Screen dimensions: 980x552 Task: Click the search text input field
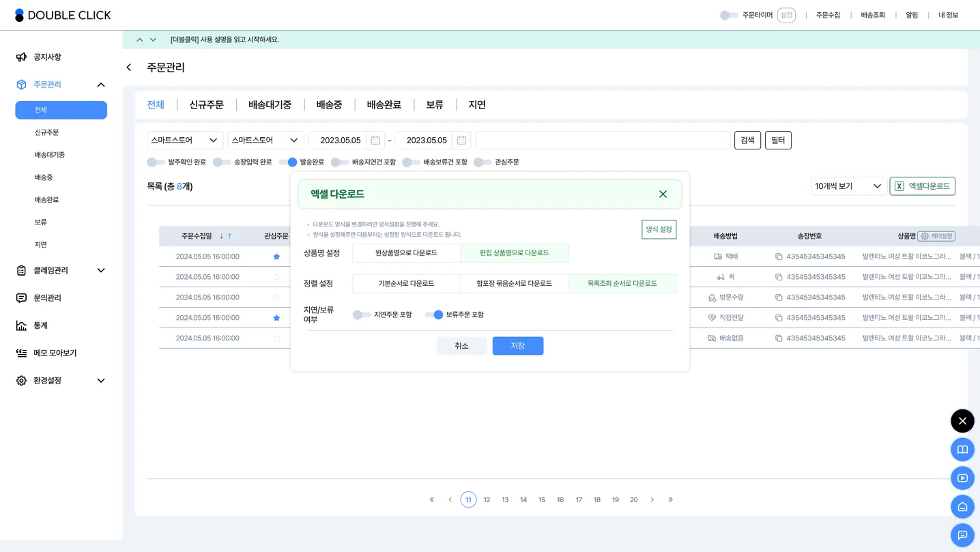[603, 141]
